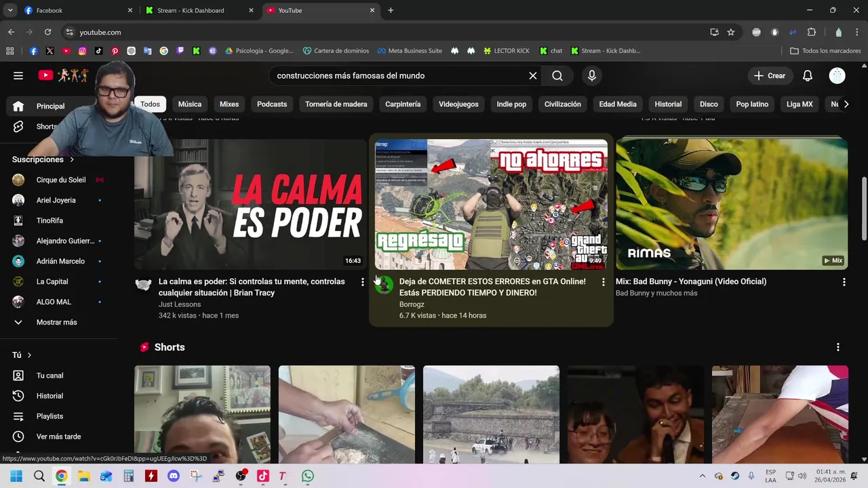Start voice search with the microphone
The height and width of the screenshot is (488, 868).
[x=592, y=76]
